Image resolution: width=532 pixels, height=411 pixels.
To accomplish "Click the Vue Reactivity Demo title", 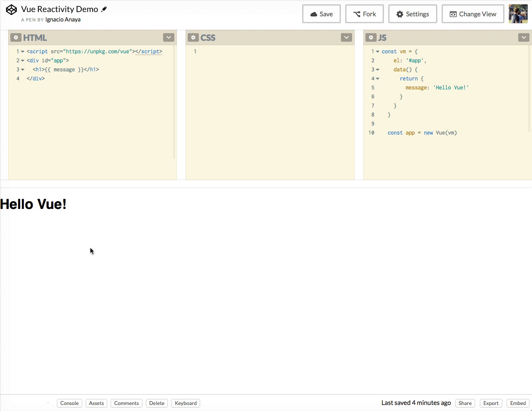I will 59,9.
